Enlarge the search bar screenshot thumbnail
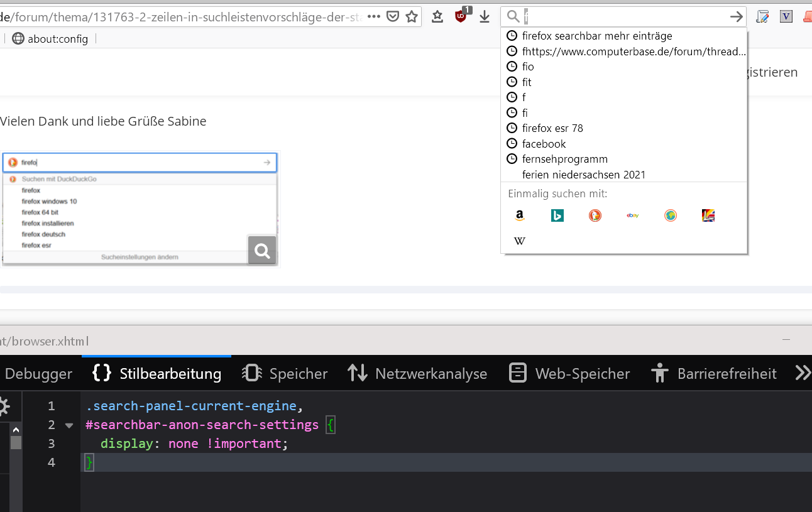The height and width of the screenshot is (512, 812). tap(262, 251)
